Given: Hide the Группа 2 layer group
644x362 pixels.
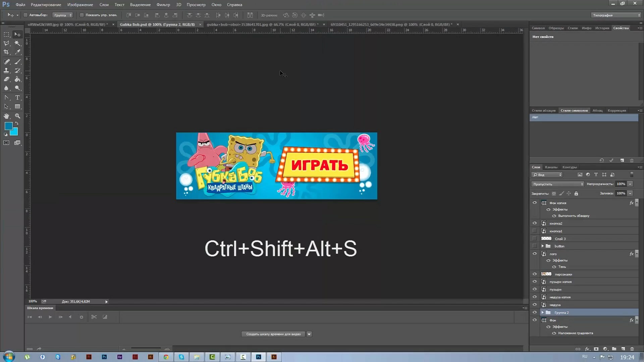Looking at the screenshot, I should pyautogui.click(x=535, y=312).
